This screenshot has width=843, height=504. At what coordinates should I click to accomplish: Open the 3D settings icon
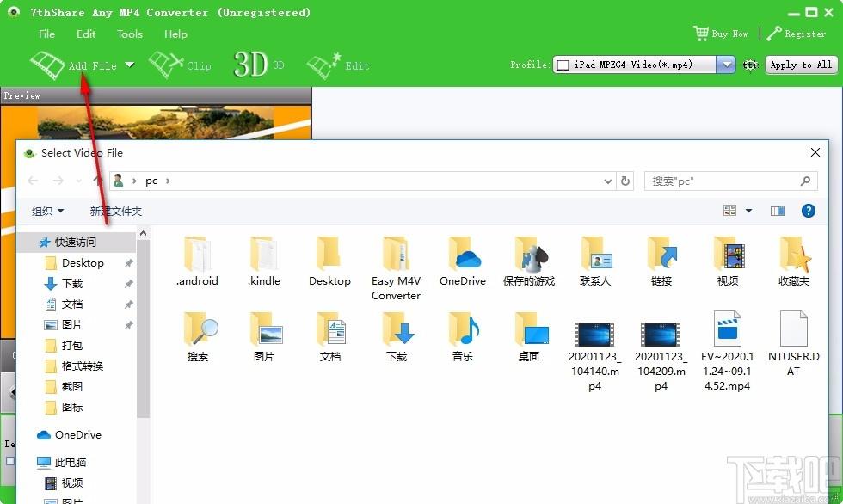tap(250, 65)
